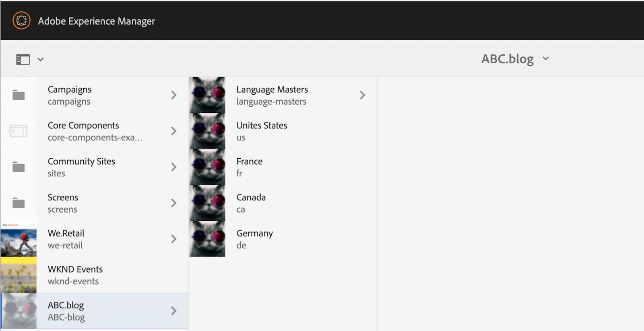Click the wknd-events path name
644x331 pixels.
(x=73, y=281)
